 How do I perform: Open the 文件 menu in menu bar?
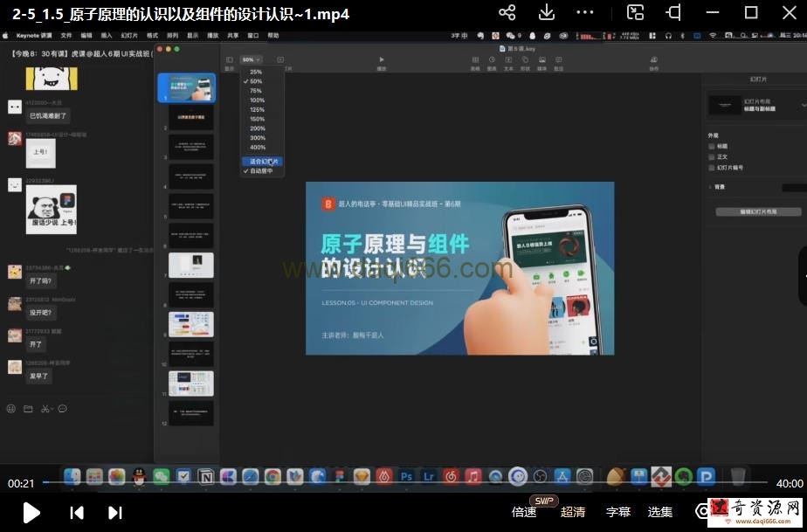coord(66,36)
